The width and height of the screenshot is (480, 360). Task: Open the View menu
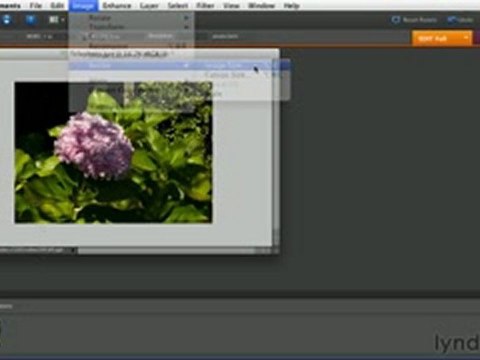(x=231, y=5)
